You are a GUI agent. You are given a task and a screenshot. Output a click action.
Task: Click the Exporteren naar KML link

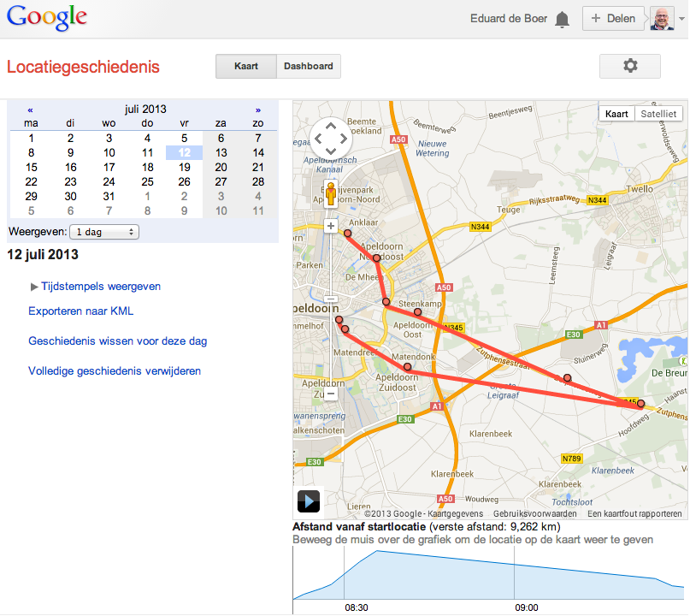[80, 311]
